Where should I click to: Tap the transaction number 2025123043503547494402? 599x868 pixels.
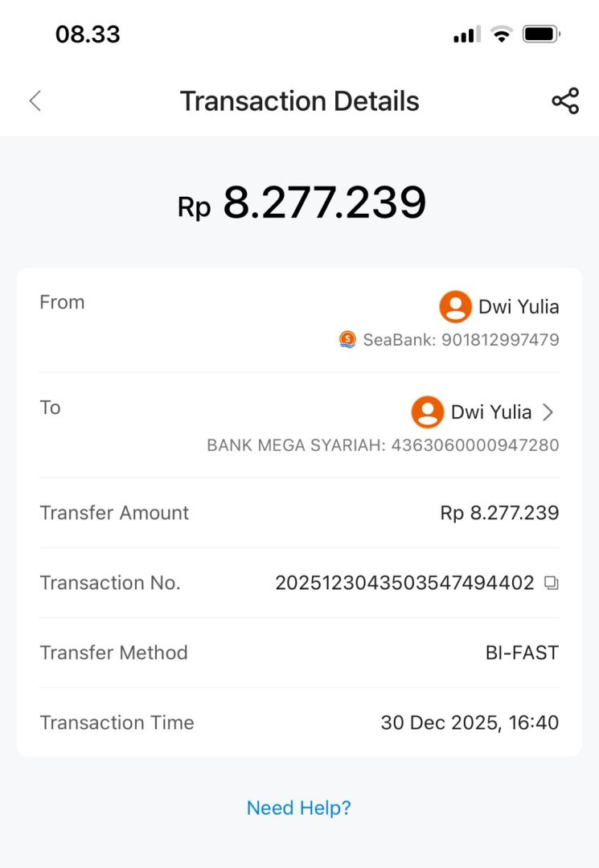click(x=404, y=583)
